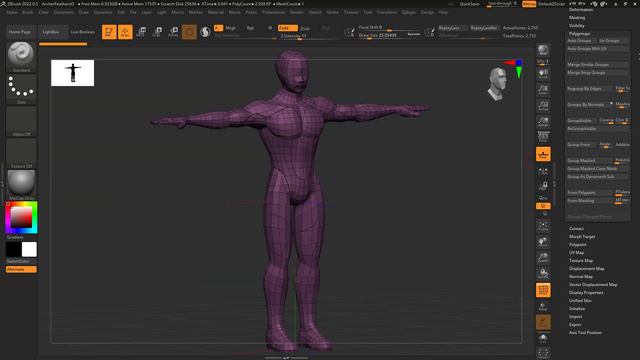Click the QuickSave button
The width and height of the screenshot is (640, 360).
pos(469,4)
